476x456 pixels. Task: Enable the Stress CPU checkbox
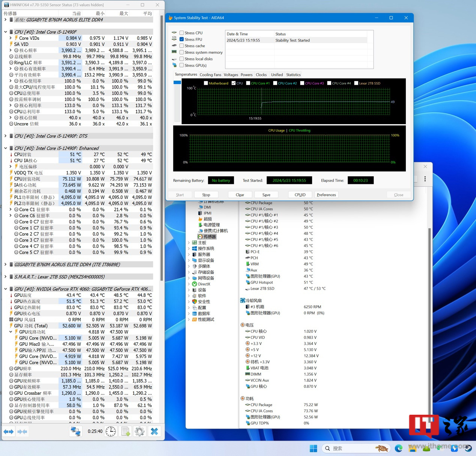182,33
